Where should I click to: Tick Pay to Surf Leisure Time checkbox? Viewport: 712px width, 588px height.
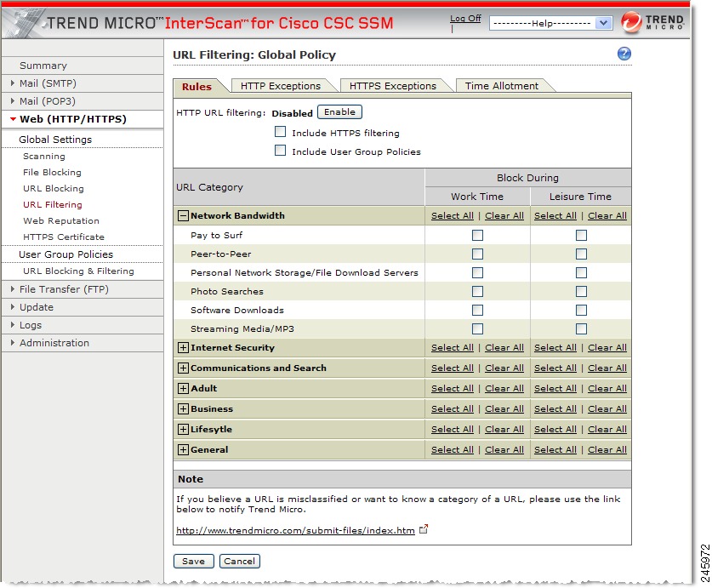581,235
